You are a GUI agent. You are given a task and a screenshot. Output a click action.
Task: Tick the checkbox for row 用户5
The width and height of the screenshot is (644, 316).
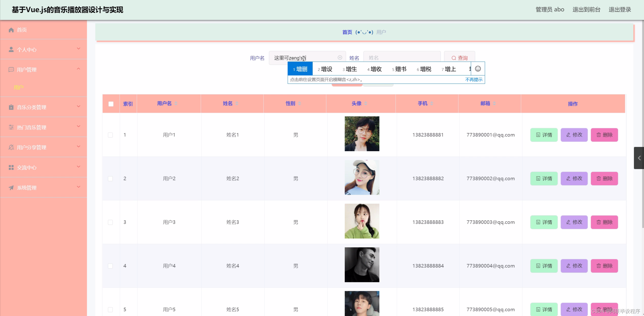pos(110,310)
